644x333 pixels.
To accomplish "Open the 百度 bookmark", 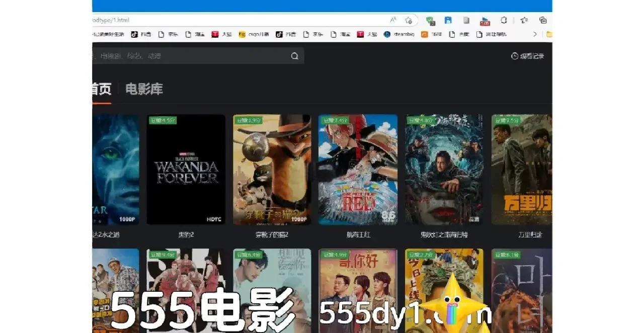I will pyautogui.click(x=459, y=34).
